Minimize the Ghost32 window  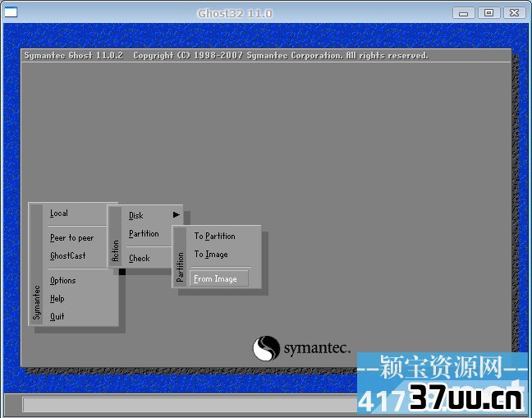pyautogui.click(x=464, y=13)
